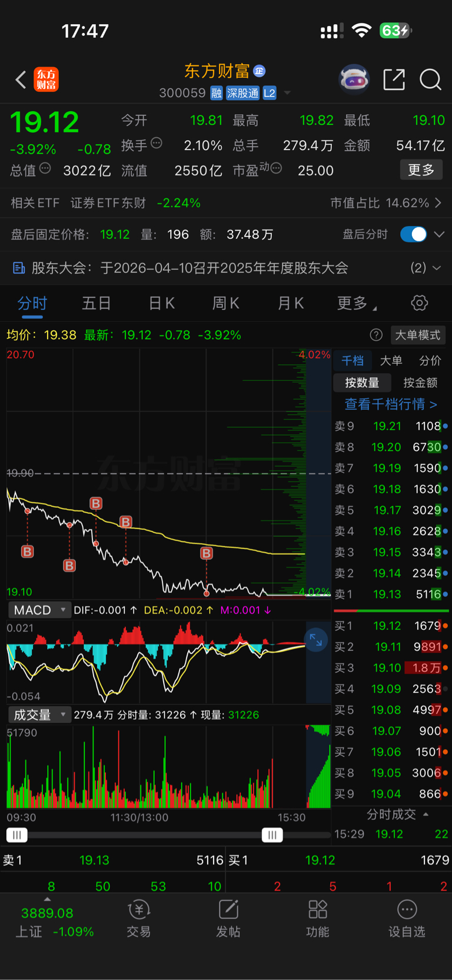Tap the 设自选 add watchlist icon
The image size is (452, 980).
click(407, 910)
